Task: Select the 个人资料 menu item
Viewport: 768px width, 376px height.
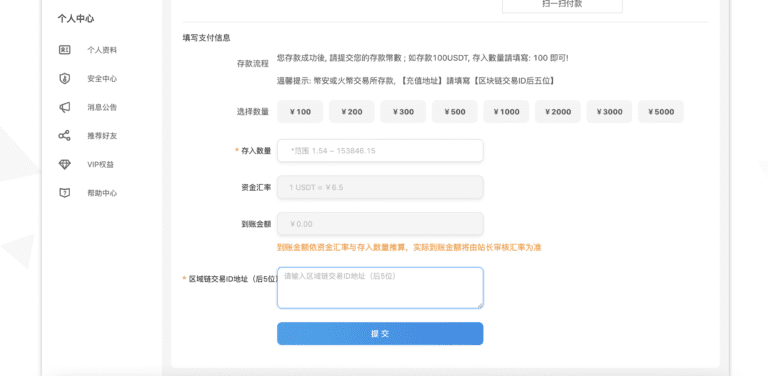Action: coord(102,50)
